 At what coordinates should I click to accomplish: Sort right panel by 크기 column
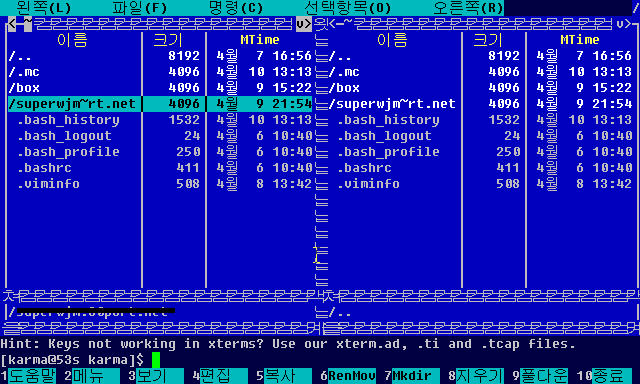[x=488, y=40]
